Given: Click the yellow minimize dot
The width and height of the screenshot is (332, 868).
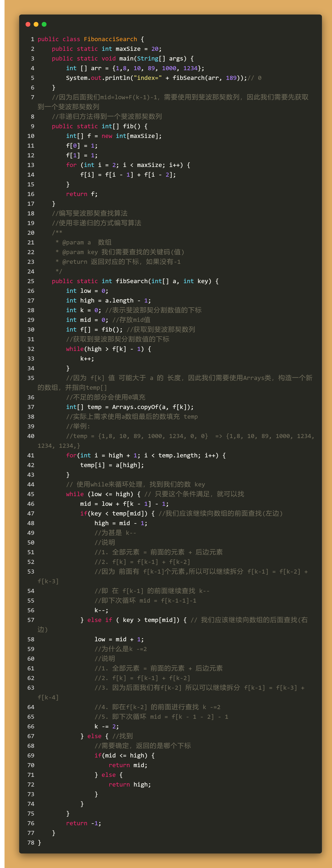Looking at the screenshot, I should pyautogui.click(x=36, y=24).
